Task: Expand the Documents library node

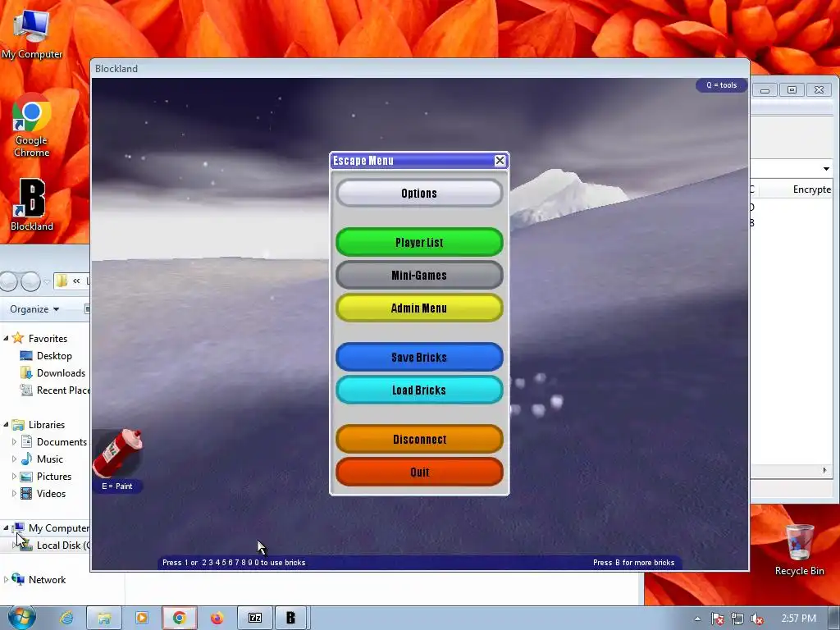Action: click(15, 442)
